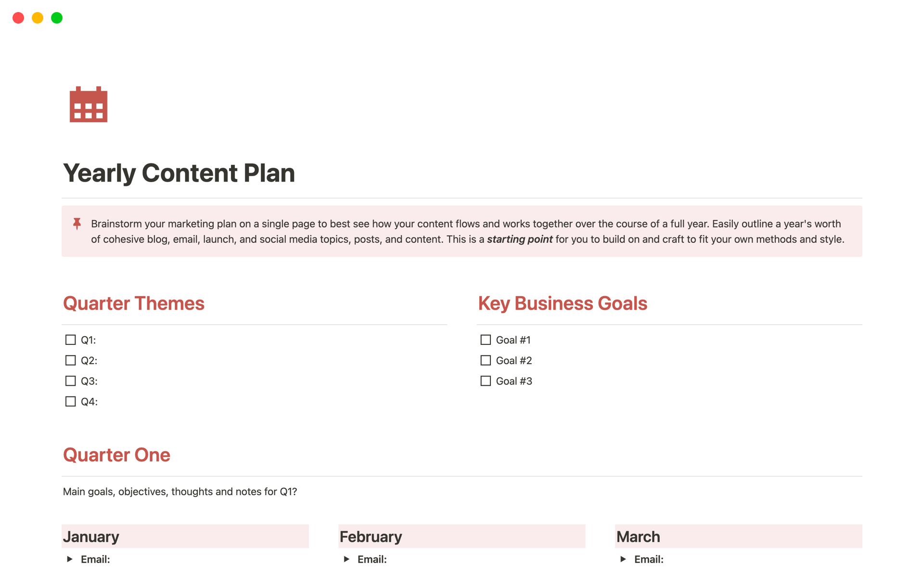The image size is (924, 578).
Task: Click the Yearly Content Plan title
Action: pos(179,173)
